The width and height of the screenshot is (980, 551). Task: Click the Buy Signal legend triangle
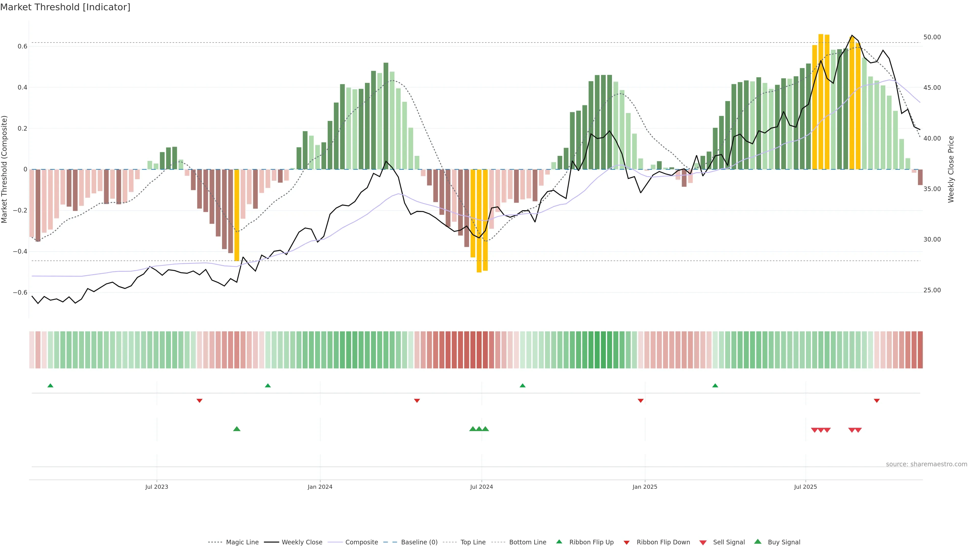click(758, 542)
